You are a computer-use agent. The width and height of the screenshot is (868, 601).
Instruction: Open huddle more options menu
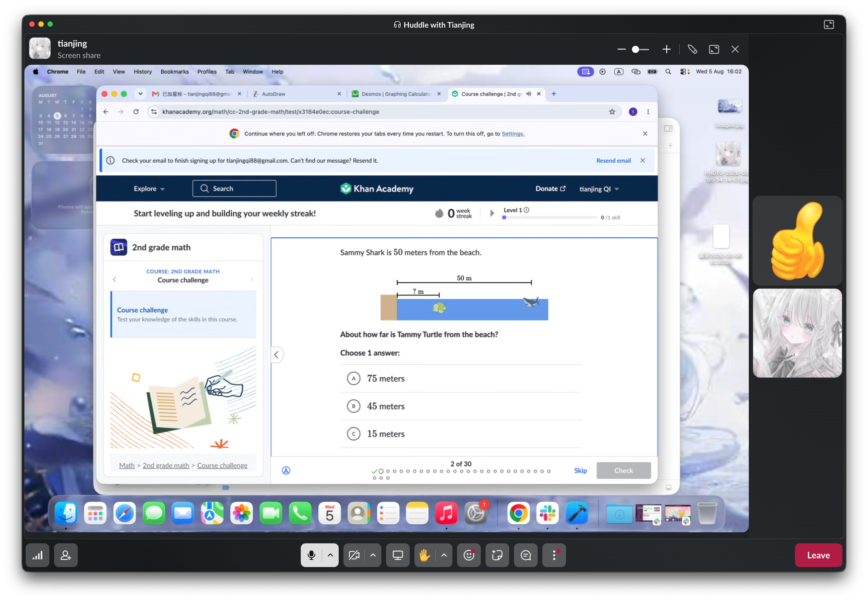[x=554, y=555]
